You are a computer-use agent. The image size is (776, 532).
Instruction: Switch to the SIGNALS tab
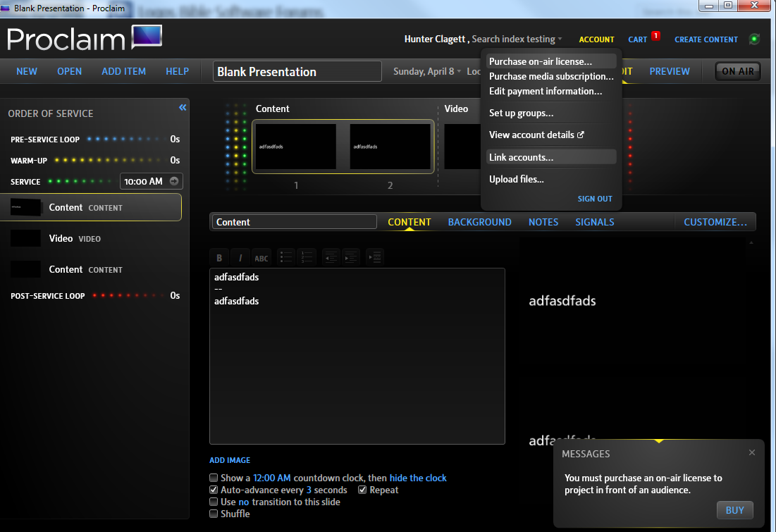[x=595, y=222]
